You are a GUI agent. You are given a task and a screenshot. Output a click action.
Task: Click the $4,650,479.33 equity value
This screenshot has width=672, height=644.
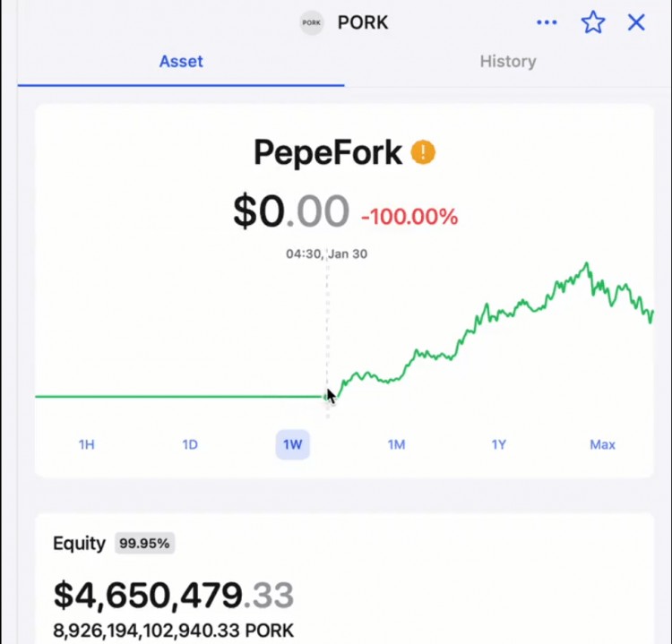point(173,596)
